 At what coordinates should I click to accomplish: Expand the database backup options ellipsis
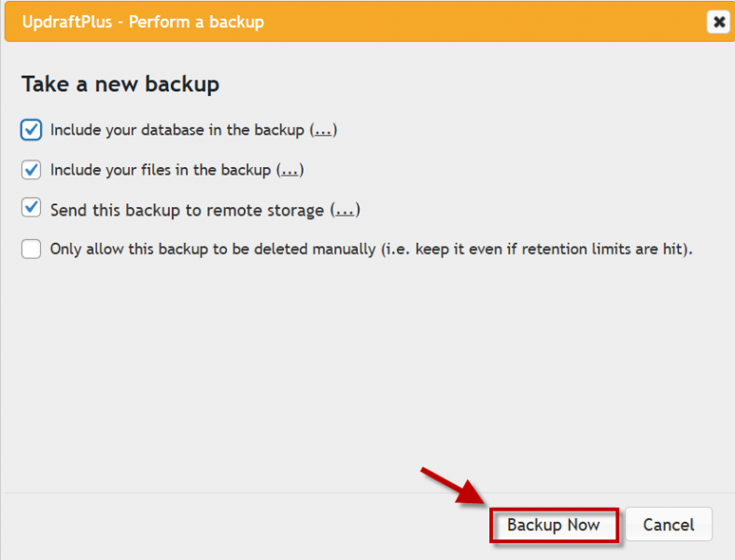pos(323,131)
